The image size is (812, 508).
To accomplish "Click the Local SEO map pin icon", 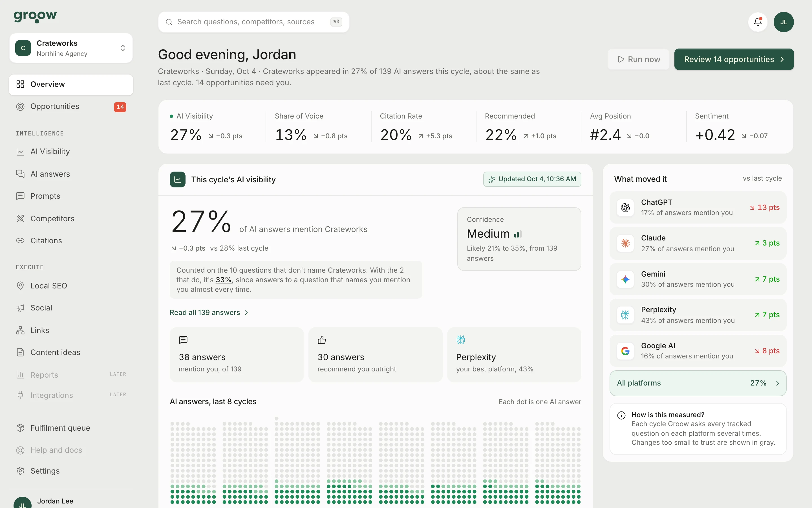I will pyautogui.click(x=21, y=286).
